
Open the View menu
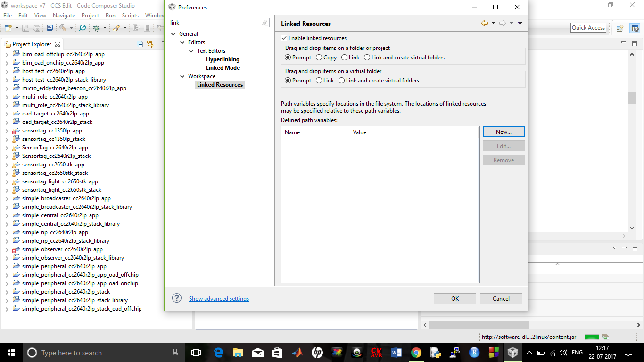coord(40,16)
